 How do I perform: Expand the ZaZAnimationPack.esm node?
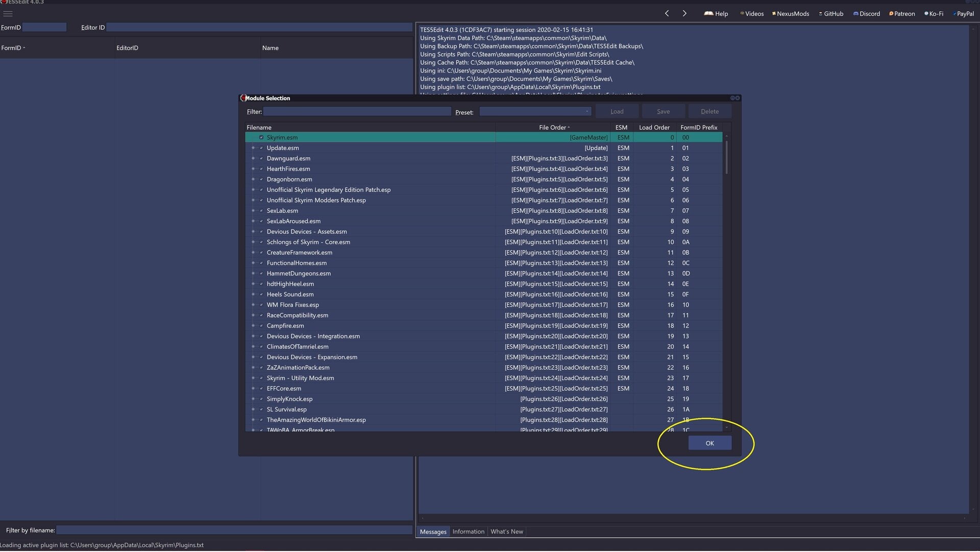coord(253,368)
